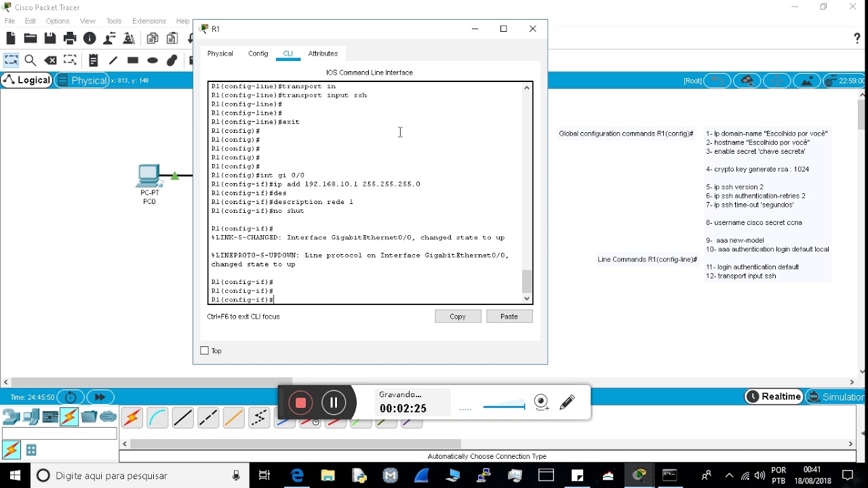868x488 pixels.
Task: Click the Power Cycle Devices button
Action: click(x=71, y=397)
